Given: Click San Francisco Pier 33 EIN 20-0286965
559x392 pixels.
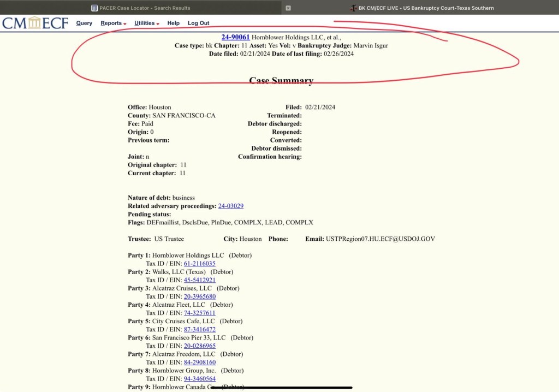Looking at the screenshot, I should tap(199, 346).
